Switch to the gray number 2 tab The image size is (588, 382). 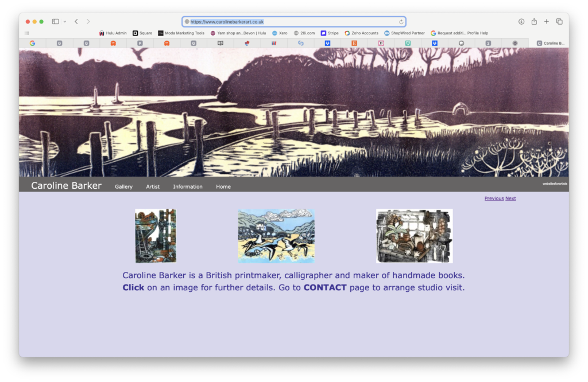[488, 44]
